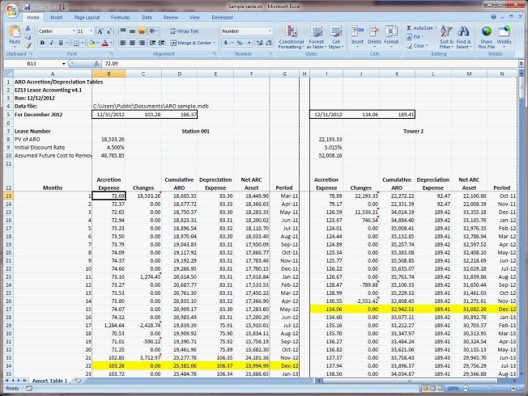Click the Copy icon in Clipboard group
The height and width of the screenshot is (396, 528).
(x=28, y=37)
